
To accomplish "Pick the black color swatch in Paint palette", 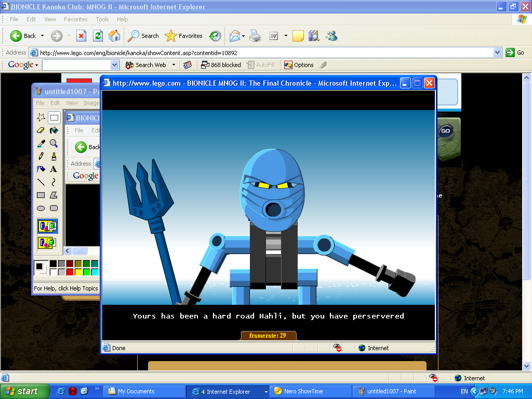I will pos(54,263).
